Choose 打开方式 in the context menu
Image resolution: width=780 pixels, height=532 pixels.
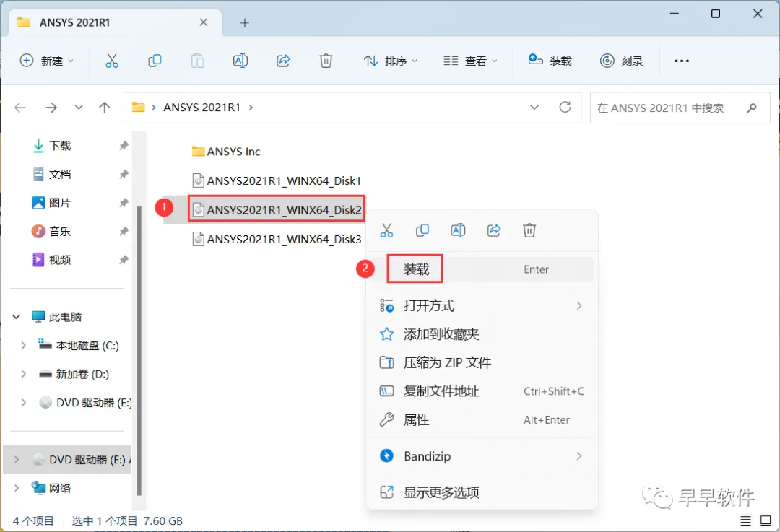482,306
